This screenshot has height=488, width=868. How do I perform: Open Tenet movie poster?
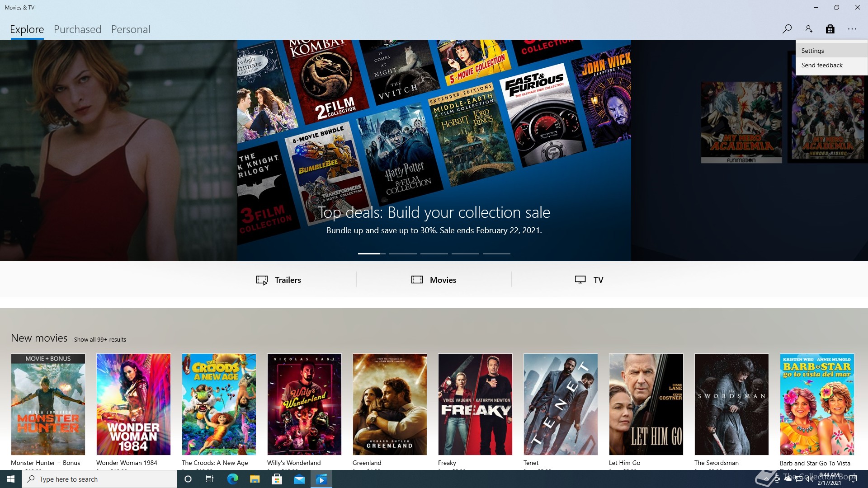pos(561,404)
